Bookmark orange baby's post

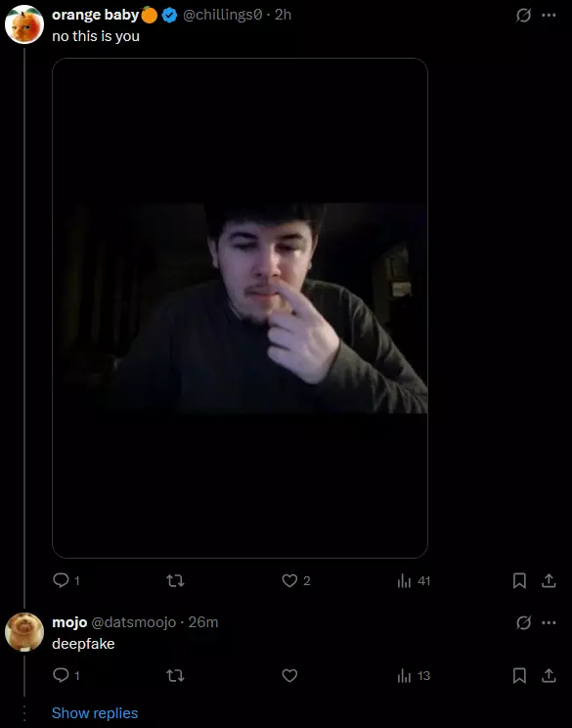[x=519, y=580]
